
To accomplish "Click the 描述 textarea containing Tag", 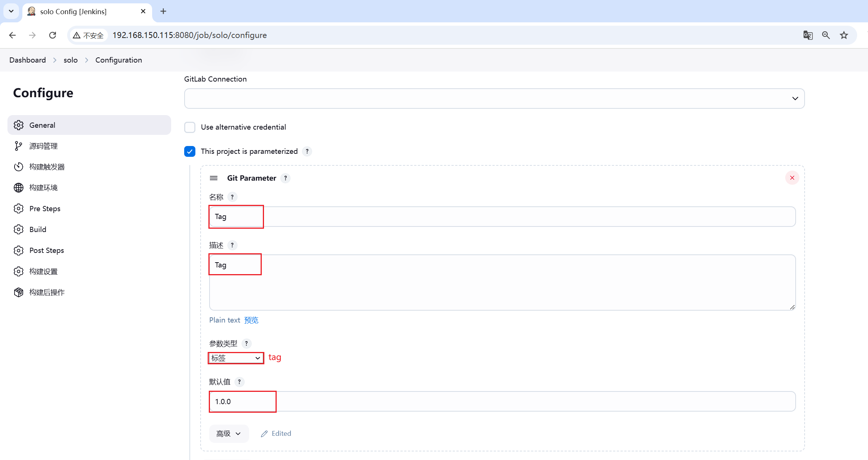I will point(502,282).
